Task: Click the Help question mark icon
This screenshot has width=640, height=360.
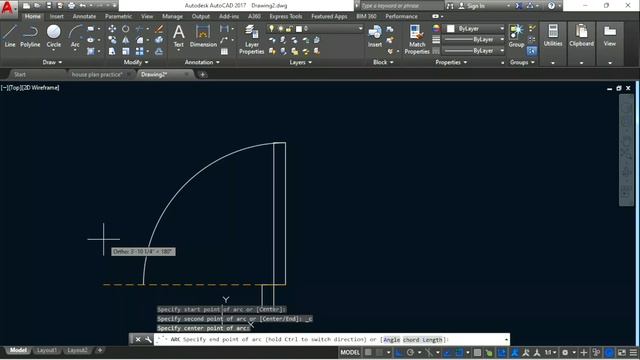Action: pos(551,6)
